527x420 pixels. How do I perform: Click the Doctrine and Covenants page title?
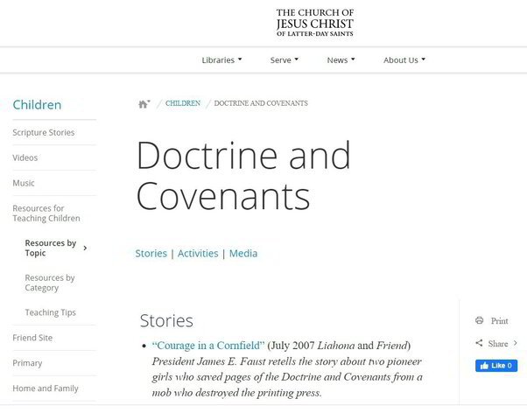coord(243,175)
